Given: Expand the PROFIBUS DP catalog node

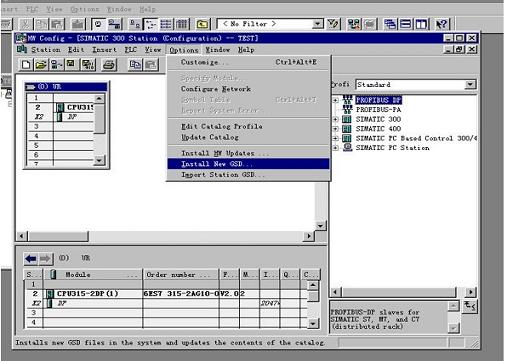Looking at the screenshot, I should click(336, 100).
